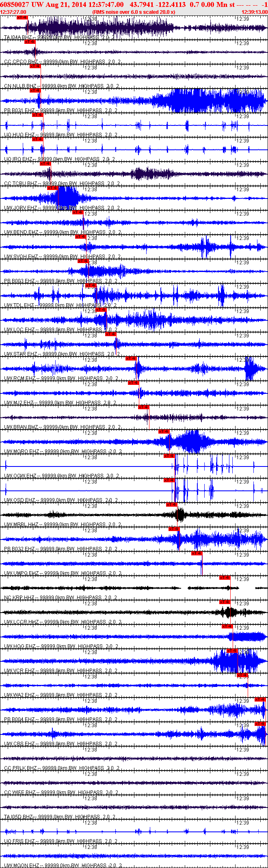The image size is (268, 868).
Task: Click the red pick flag on UW.STAR trace
Action: tap(110, 334)
